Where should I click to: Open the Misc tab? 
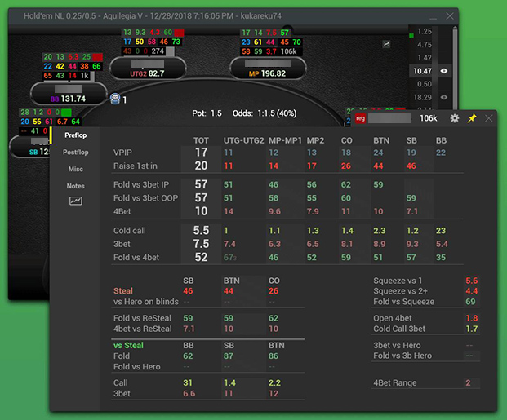pyautogui.click(x=76, y=169)
